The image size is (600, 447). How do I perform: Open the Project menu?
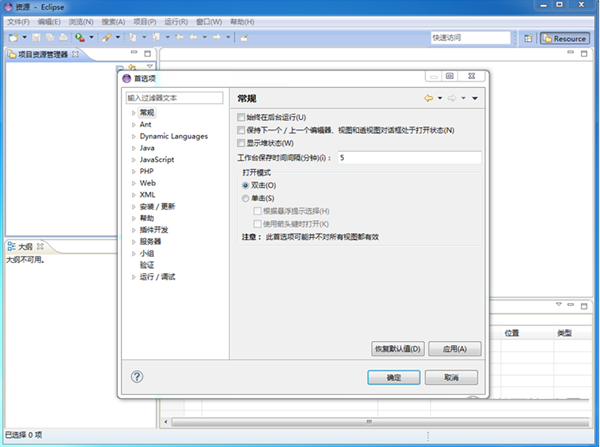[144, 21]
